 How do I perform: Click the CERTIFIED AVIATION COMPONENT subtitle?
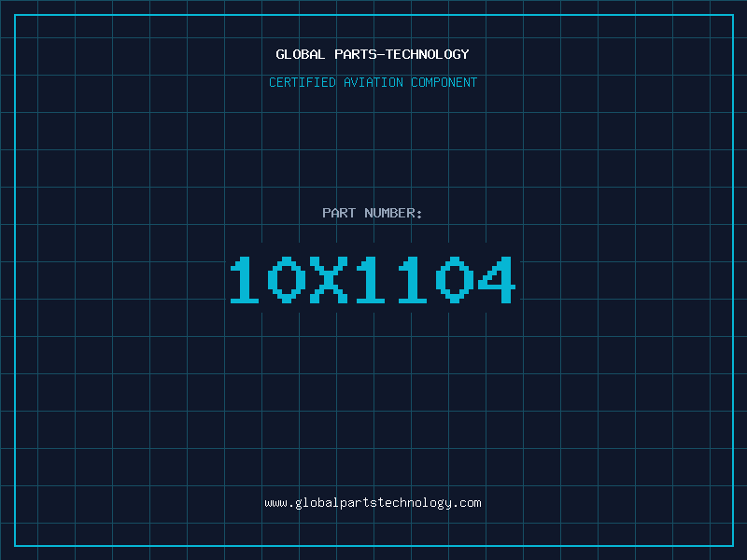click(x=373, y=82)
